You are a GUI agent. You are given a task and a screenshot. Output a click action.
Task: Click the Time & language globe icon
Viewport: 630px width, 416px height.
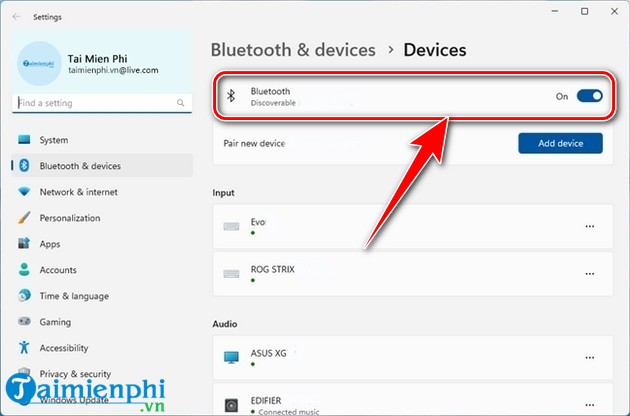pos(24,295)
